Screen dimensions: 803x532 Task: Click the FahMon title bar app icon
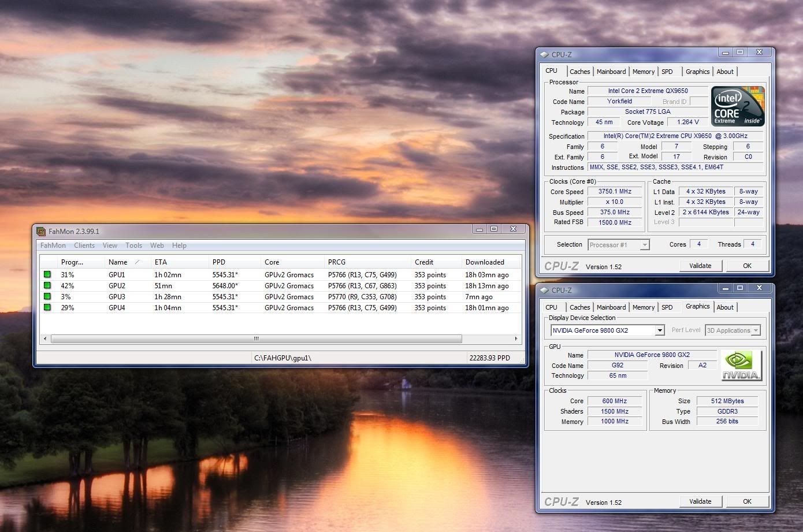(x=41, y=232)
